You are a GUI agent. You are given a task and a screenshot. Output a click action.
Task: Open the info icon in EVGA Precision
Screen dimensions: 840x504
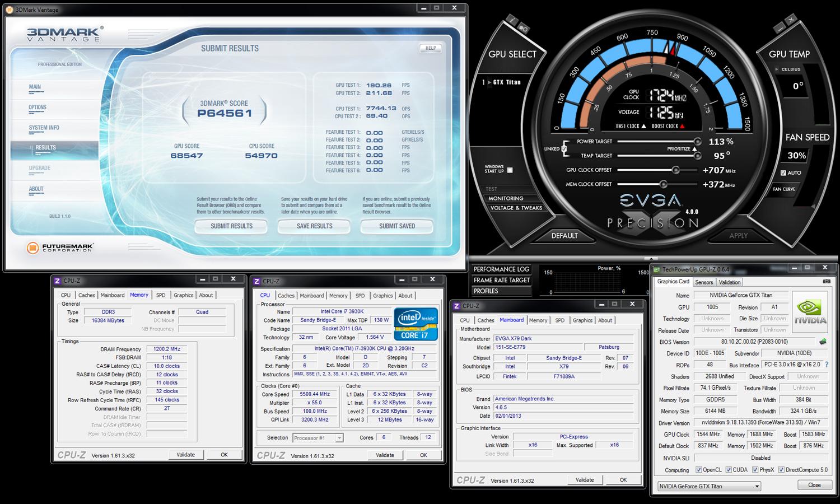[512, 20]
